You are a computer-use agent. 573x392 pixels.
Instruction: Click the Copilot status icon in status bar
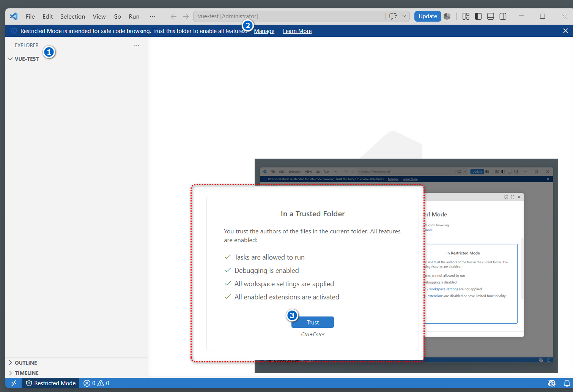click(x=552, y=383)
